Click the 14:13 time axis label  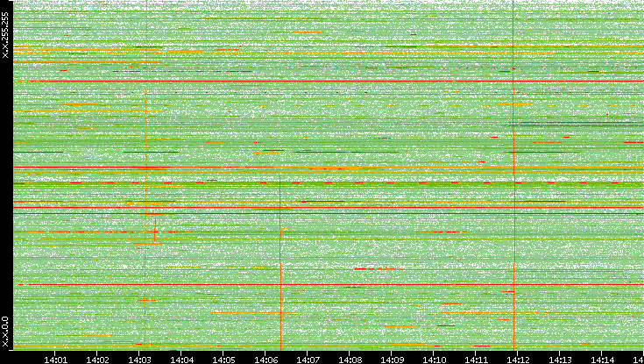(x=560, y=360)
